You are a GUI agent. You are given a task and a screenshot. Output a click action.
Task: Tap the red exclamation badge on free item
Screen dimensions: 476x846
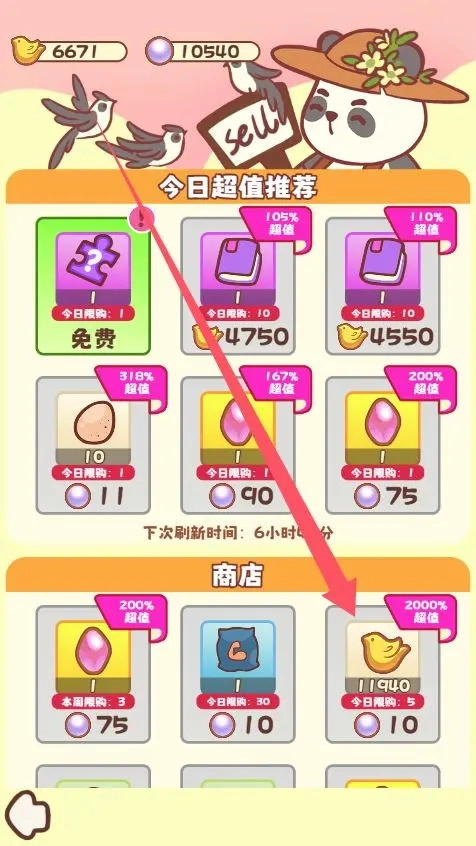(142, 219)
